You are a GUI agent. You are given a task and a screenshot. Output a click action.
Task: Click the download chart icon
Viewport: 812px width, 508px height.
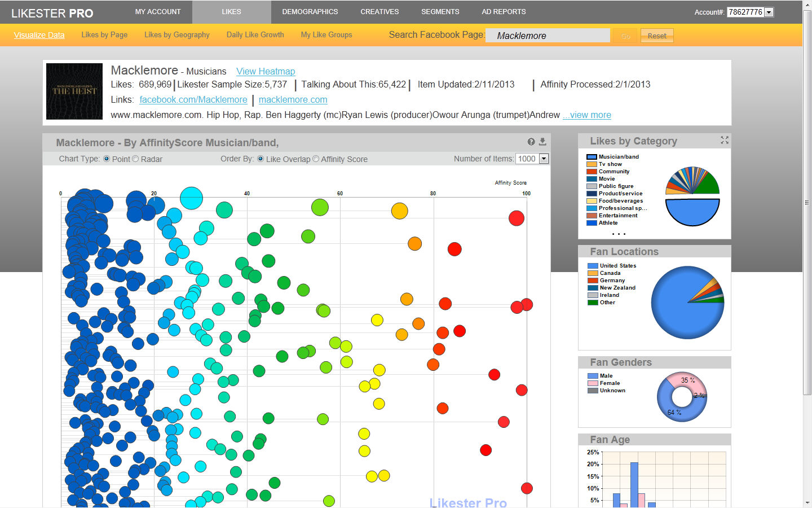click(542, 142)
